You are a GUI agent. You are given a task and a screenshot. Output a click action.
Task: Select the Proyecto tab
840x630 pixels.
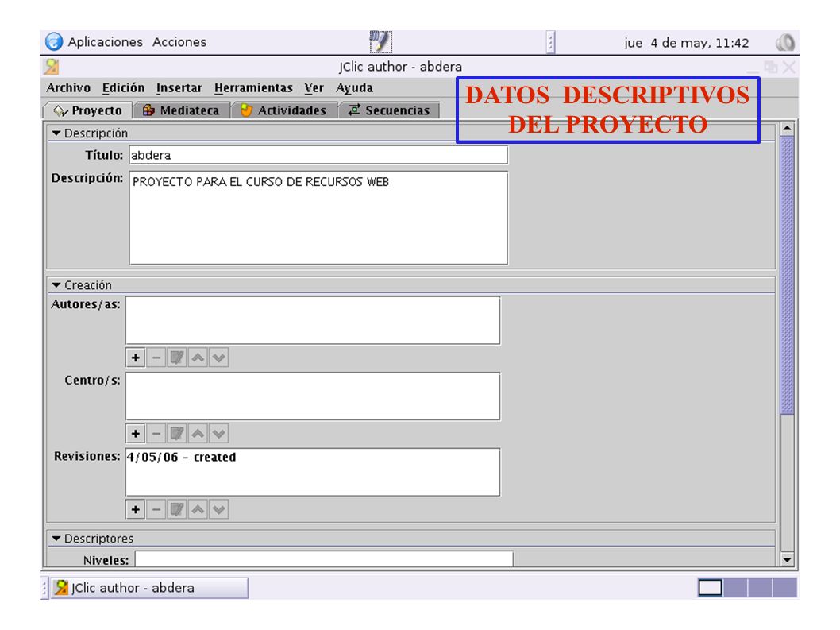coord(88,110)
